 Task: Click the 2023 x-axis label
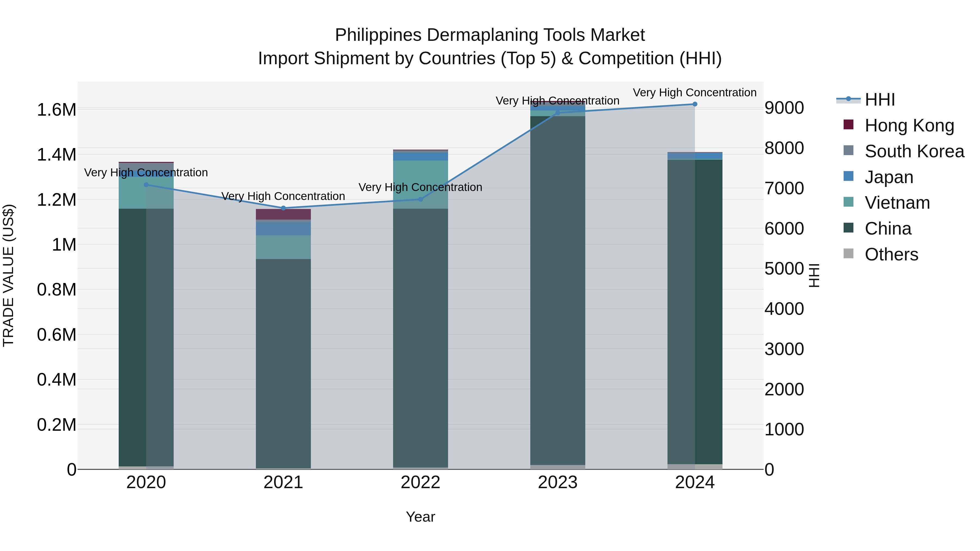(x=558, y=482)
